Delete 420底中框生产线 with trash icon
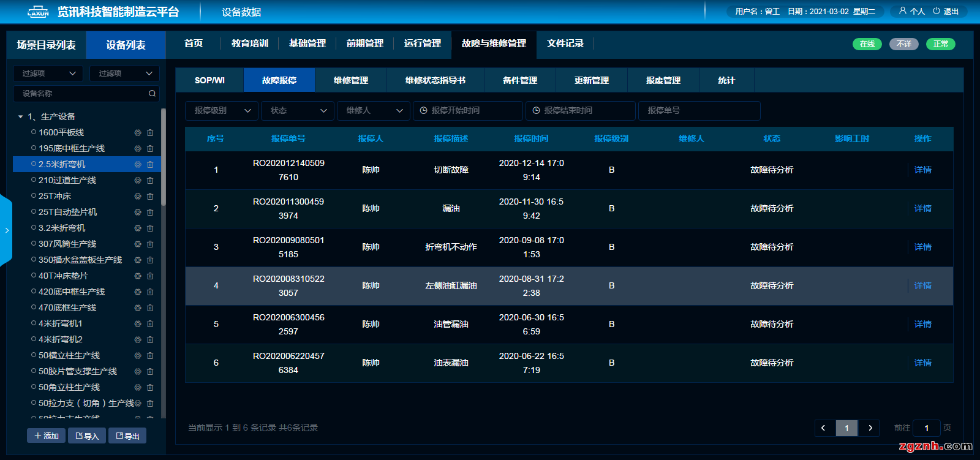980x460 pixels. 150,292
